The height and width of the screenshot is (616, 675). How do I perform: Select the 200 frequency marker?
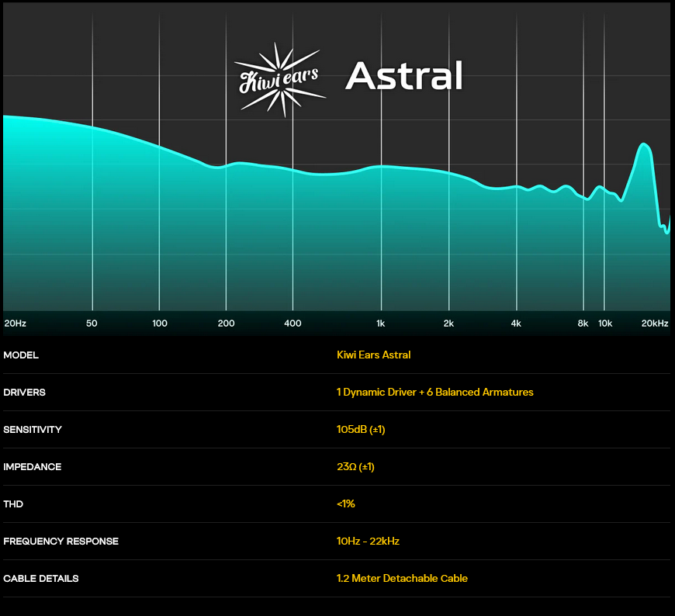pos(226,324)
